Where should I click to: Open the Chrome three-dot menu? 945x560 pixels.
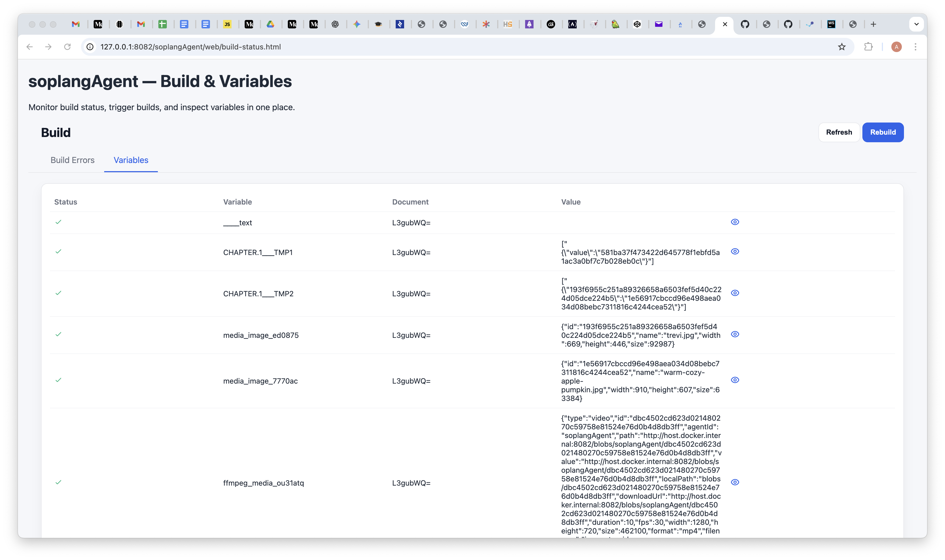915,47
